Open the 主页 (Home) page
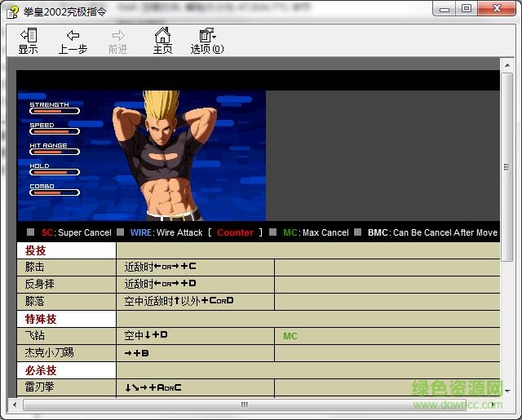The width and height of the screenshot is (522, 420). [x=163, y=41]
